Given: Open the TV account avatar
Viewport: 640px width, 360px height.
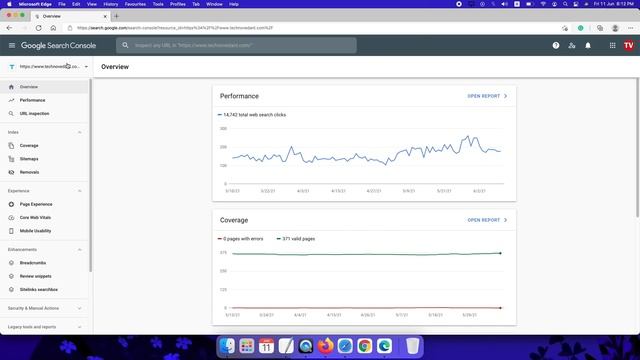Looking at the screenshot, I should tap(629, 45).
